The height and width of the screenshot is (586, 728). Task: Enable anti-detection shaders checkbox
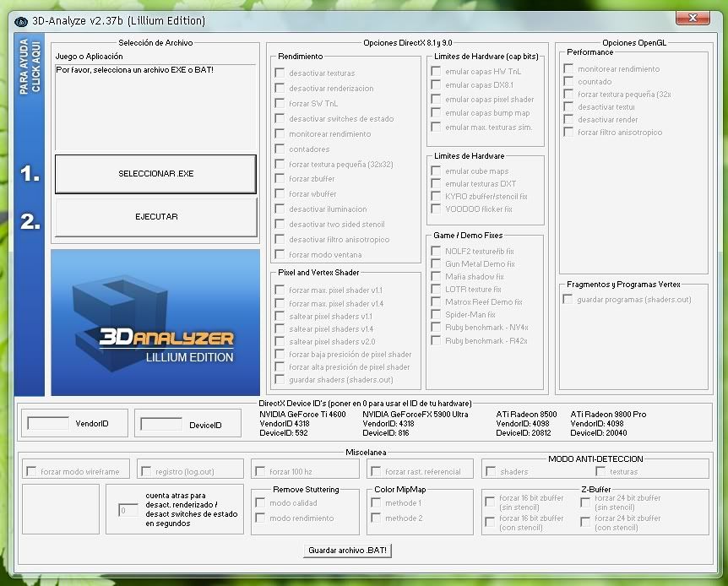(491, 471)
